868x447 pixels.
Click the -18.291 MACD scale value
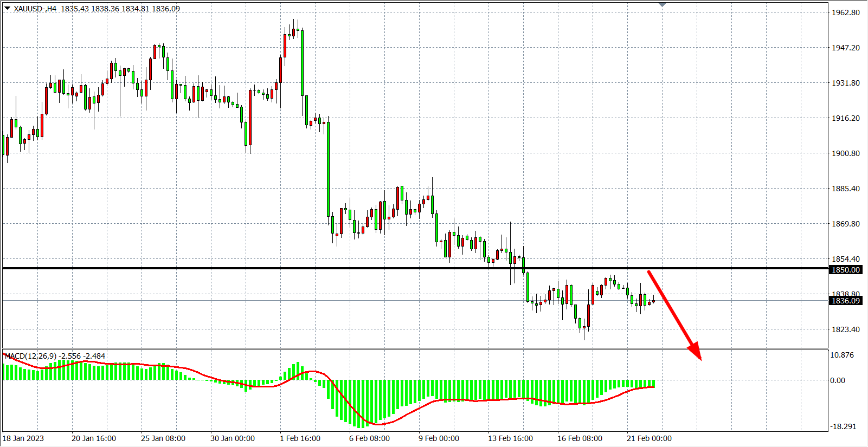click(843, 426)
